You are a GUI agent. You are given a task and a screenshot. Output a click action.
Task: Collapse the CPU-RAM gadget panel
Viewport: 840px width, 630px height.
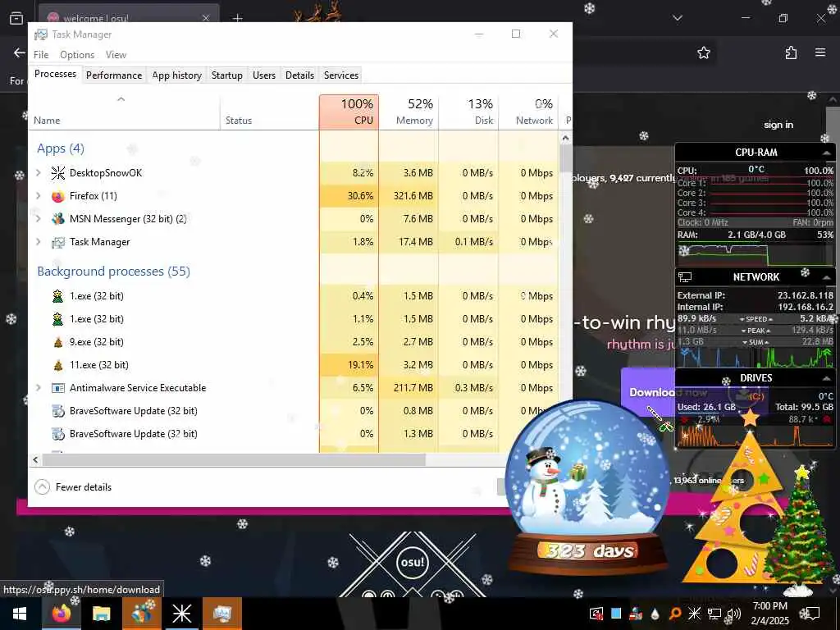coord(827,153)
